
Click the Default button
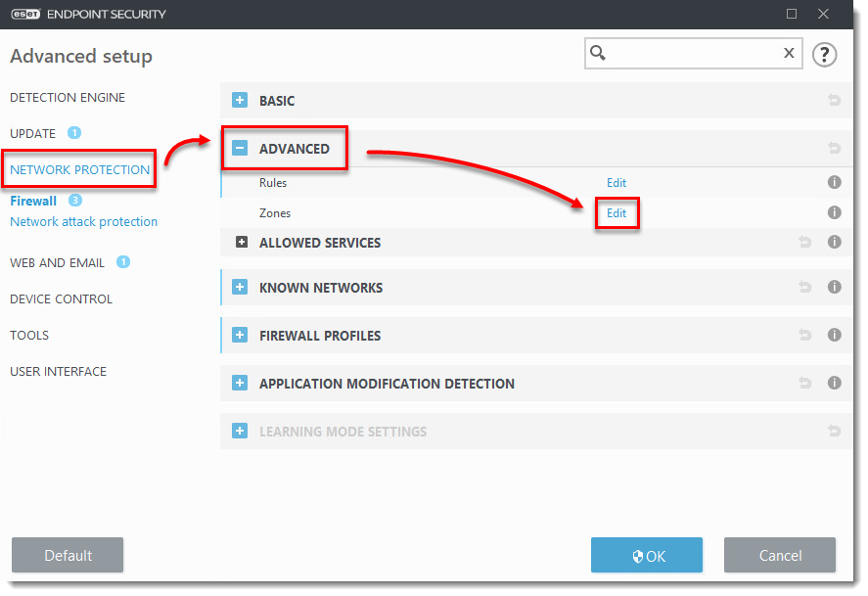pyautogui.click(x=68, y=555)
